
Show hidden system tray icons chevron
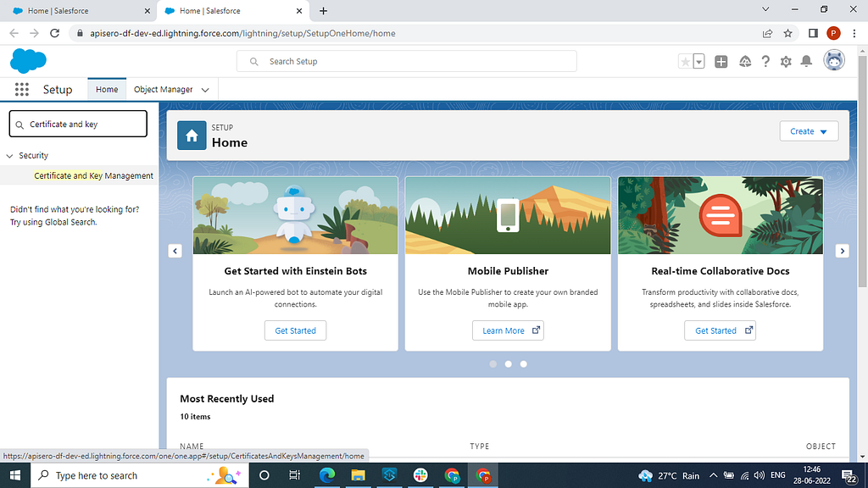713,475
